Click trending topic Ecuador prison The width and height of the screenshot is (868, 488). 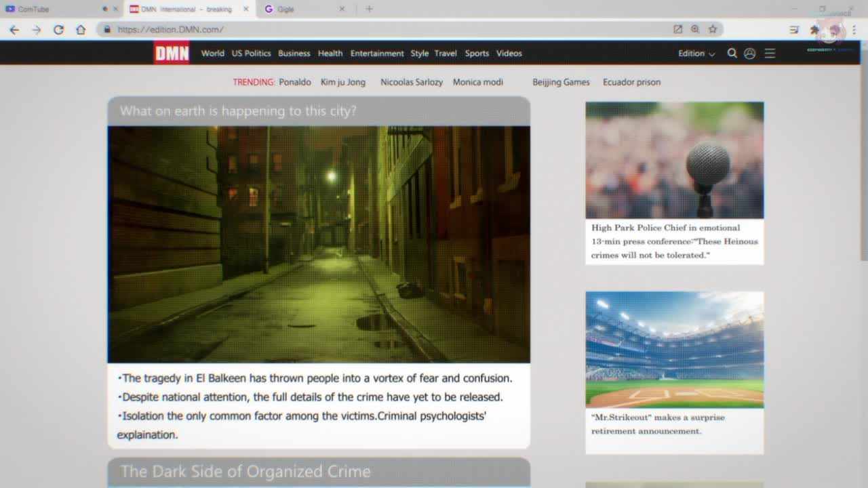[x=631, y=82]
